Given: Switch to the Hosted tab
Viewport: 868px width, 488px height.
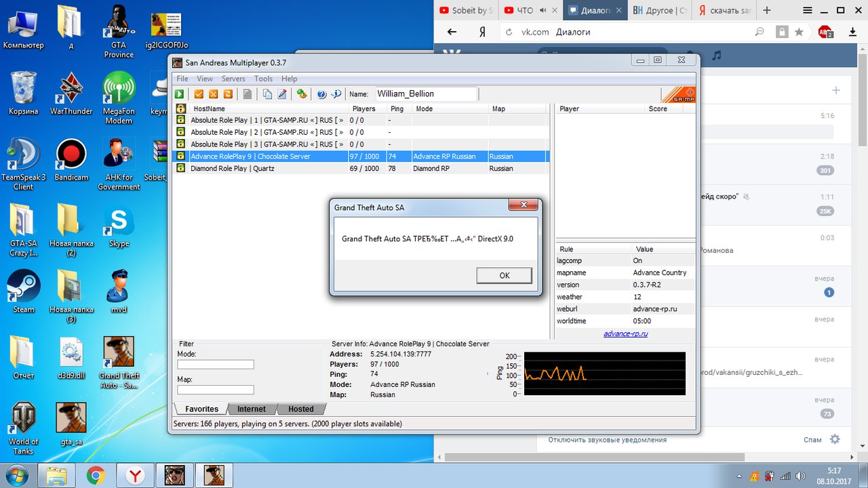Looking at the screenshot, I should (300, 409).
